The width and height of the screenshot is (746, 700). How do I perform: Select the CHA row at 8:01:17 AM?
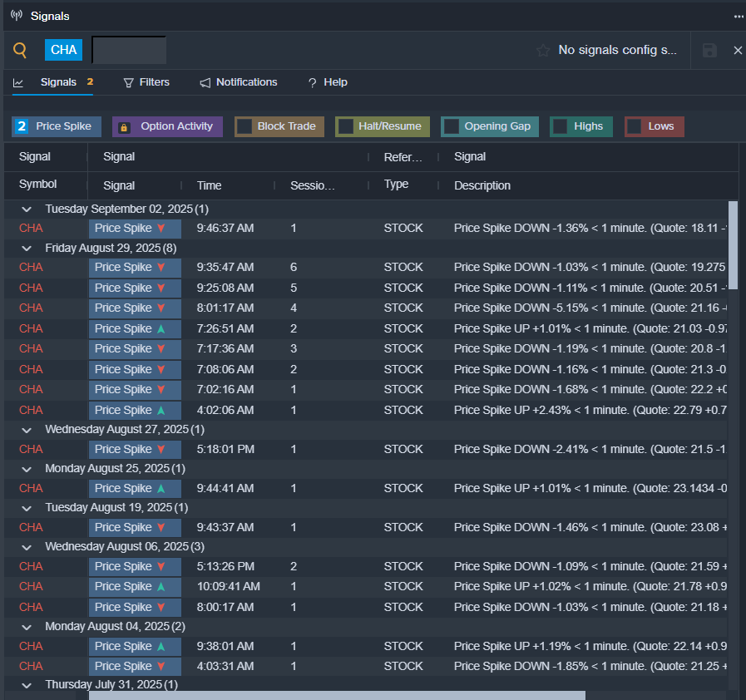click(x=365, y=308)
